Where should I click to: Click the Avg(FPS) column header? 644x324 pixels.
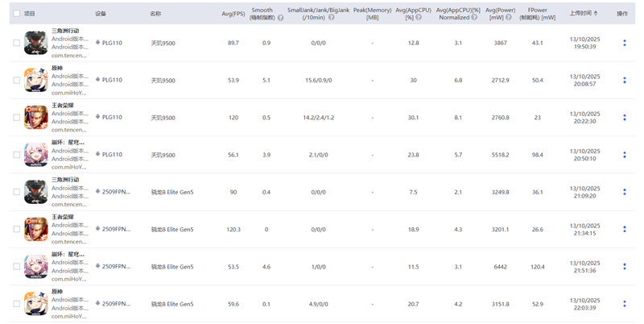(234, 14)
